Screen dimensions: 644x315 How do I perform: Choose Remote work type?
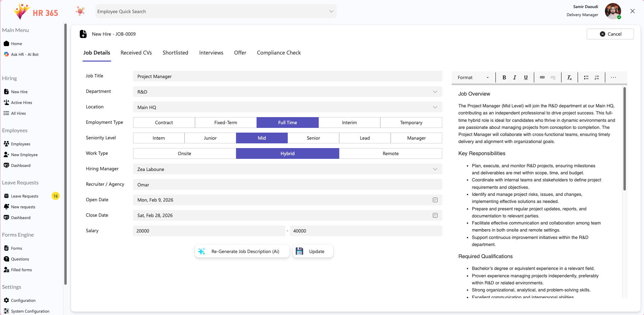tap(390, 153)
